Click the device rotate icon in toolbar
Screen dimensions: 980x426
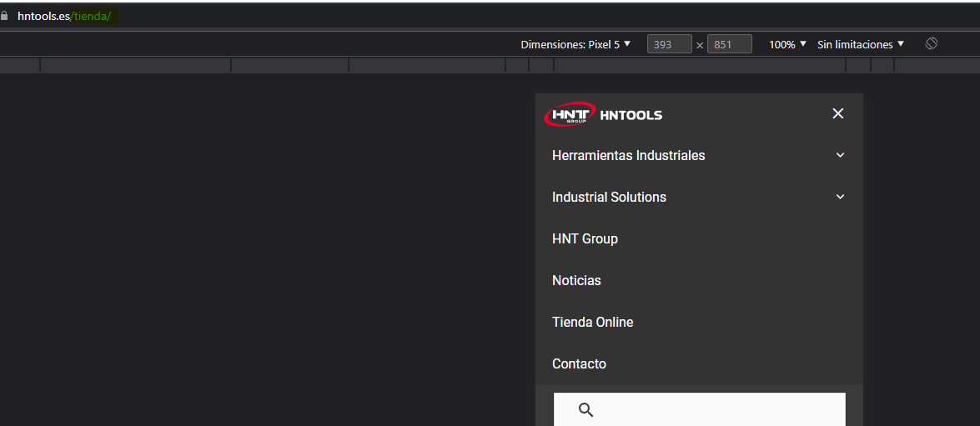932,43
